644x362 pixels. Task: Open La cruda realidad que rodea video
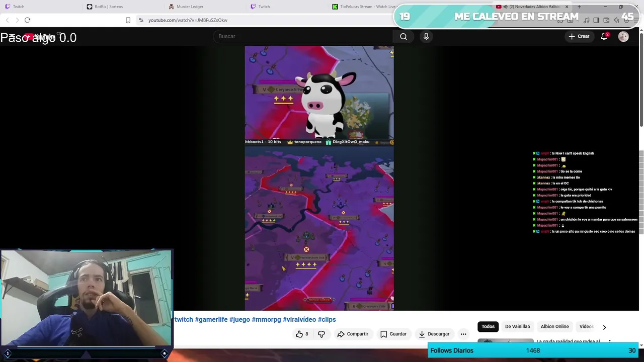[x=568, y=342]
